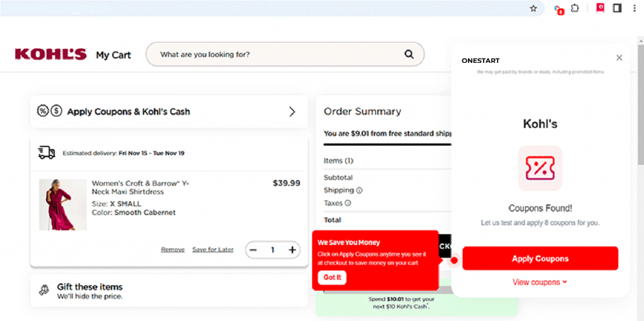
Task: Click the Apply Coupons red button
Action: 540,259
